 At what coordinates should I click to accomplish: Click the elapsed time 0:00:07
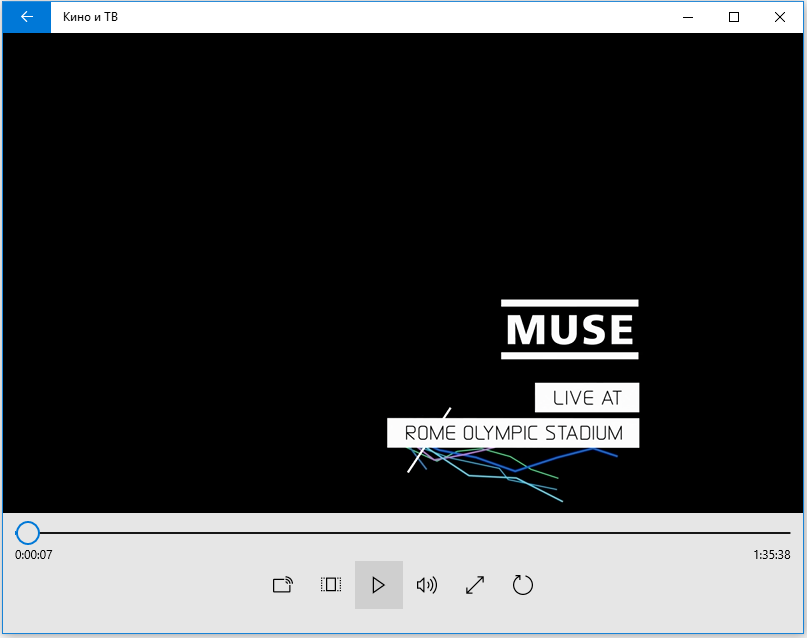(x=34, y=554)
